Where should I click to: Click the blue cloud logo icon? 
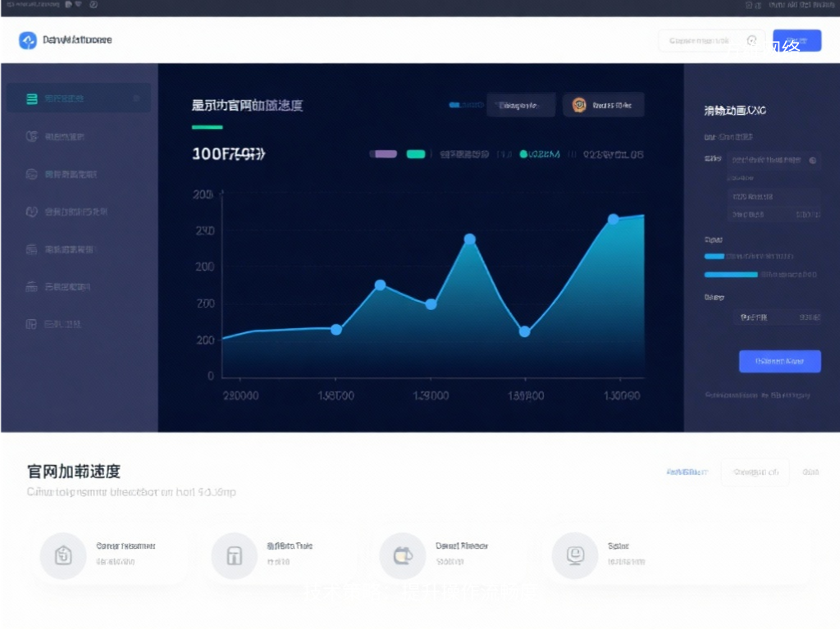tap(28, 40)
